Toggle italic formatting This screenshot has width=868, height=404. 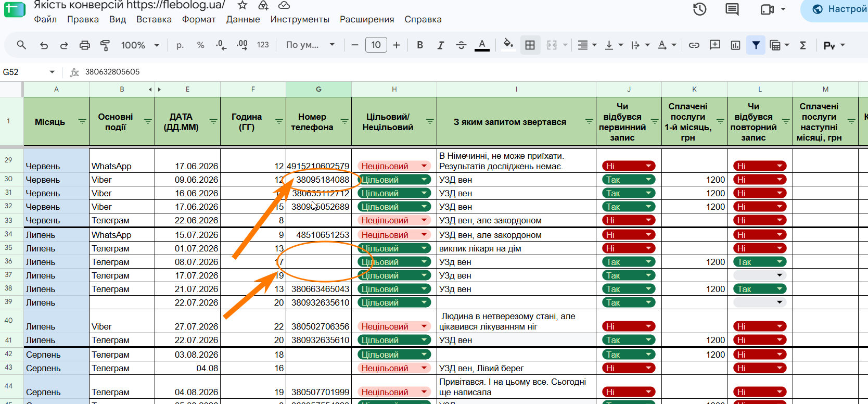[x=440, y=45]
